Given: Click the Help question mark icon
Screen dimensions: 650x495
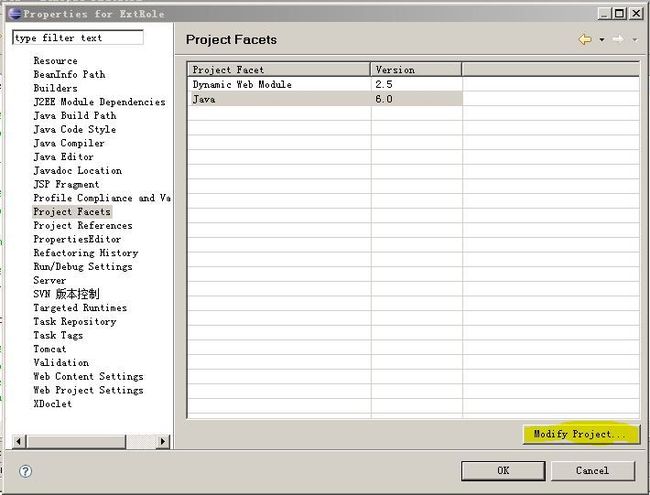Looking at the screenshot, I should pyautogui.click(x=25, y=471).
